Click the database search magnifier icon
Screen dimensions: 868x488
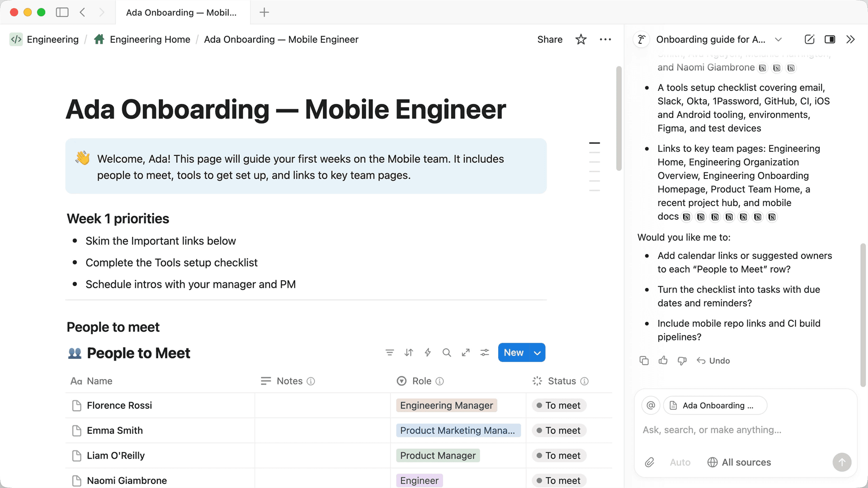[447, 352]
